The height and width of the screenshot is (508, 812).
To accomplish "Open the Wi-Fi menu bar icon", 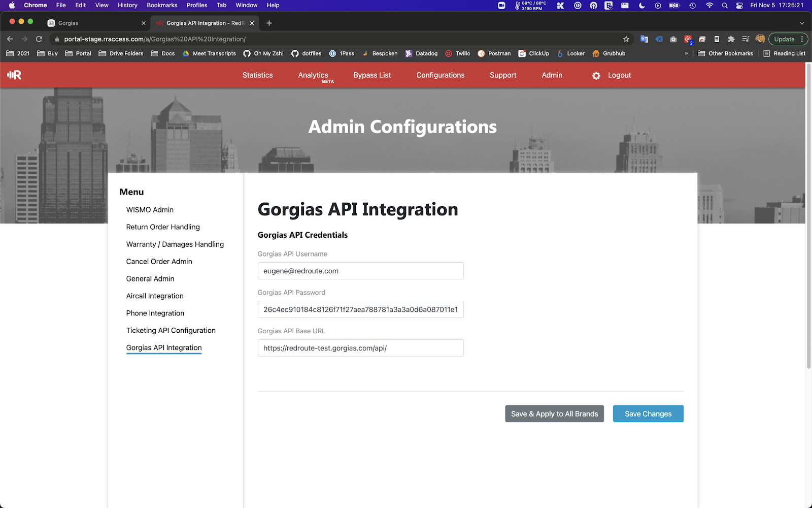I will point(709,6).
